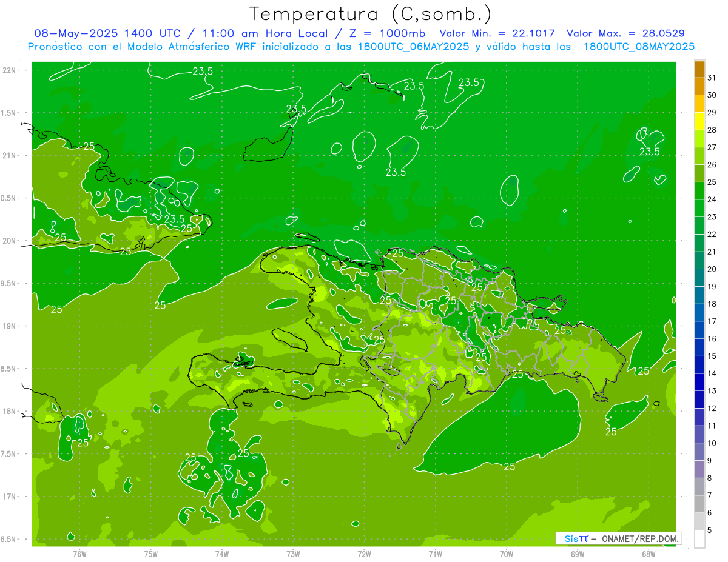The image size is (728, 562).
Task: Pick the blue swatch between 16 and 17
Action: [x=699, y=330]
